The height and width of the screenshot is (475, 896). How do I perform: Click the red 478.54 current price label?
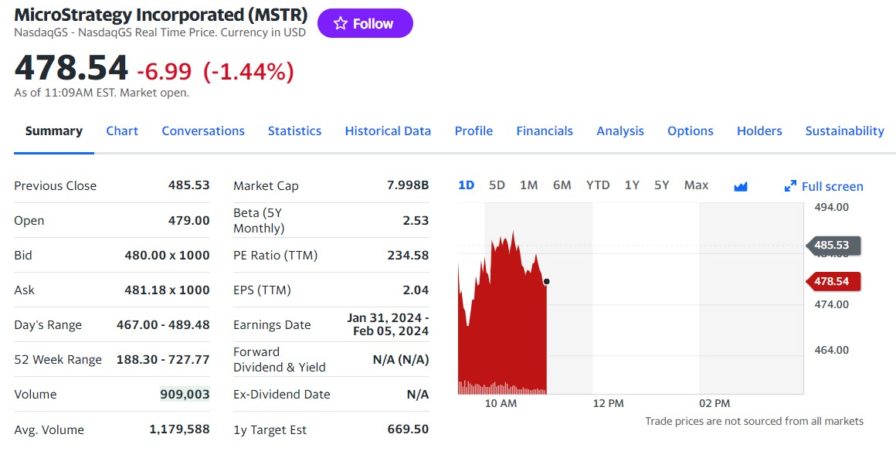832,281
